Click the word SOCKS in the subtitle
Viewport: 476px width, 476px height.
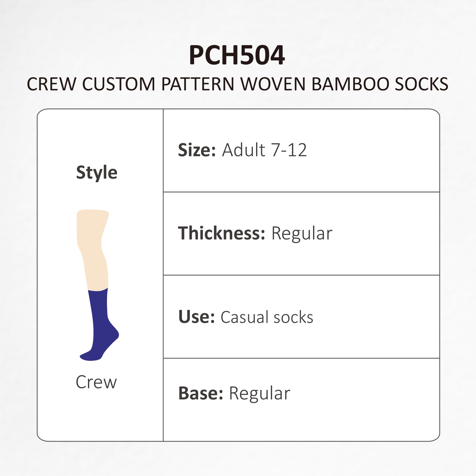(422, 84)
